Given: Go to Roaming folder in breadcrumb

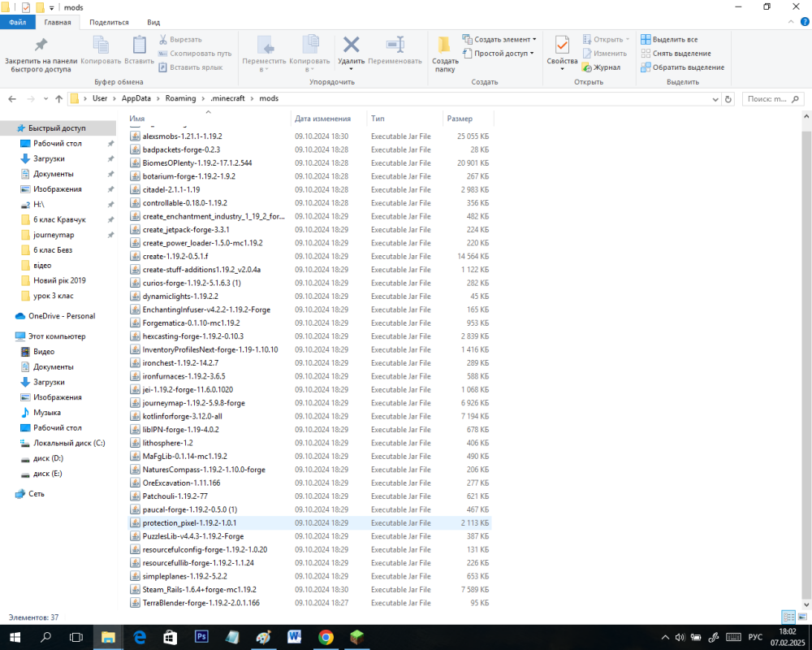Looking at the screenshot, I should click(x=181, y=98).
